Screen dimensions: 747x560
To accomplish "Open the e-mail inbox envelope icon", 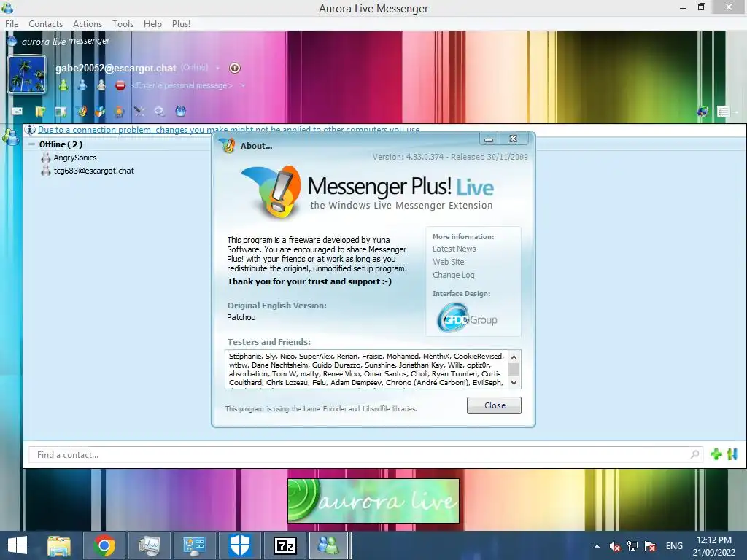I will [x=17, y=112].
